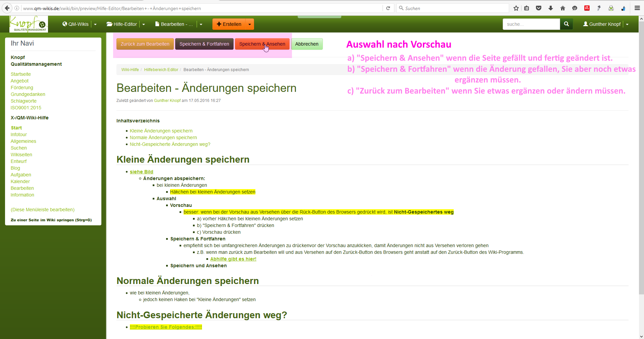Click the Abbrechen button
644x339 pixels.
click(x=307, y=44)
